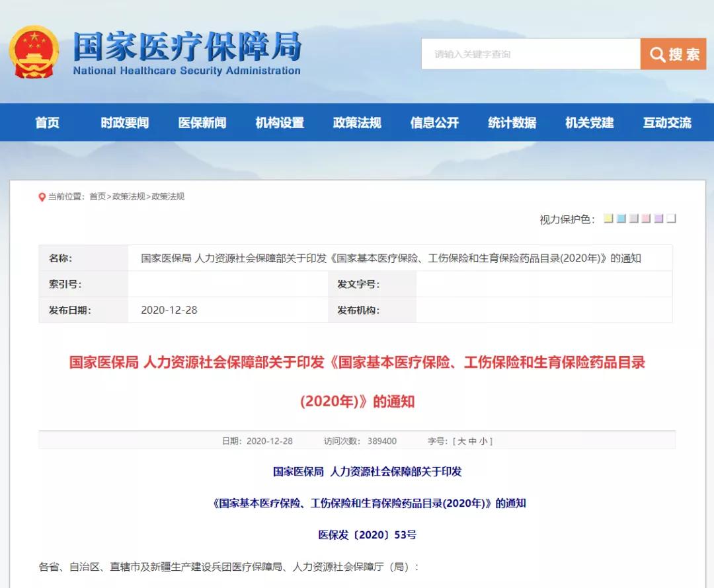Select the white eye-protection color swatch

pyautogui.click(x=671, y=217)
